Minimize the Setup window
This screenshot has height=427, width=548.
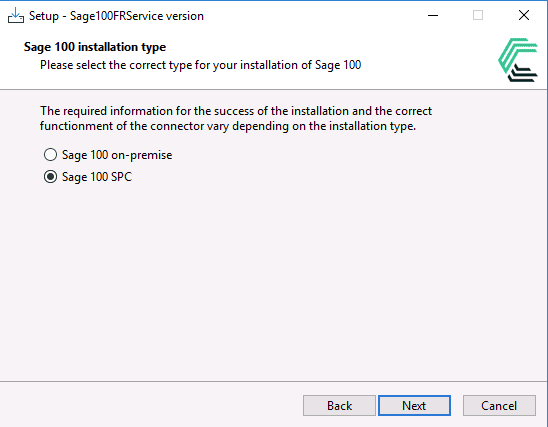(433, 15)
